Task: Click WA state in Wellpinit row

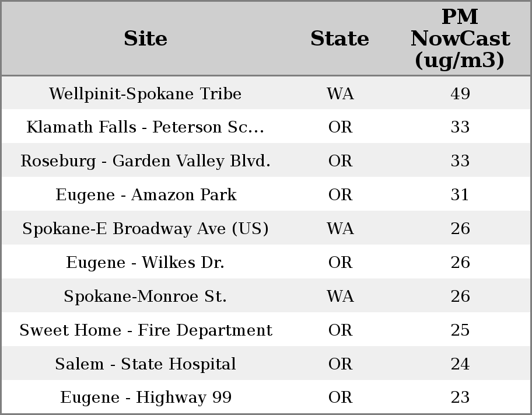Action: (x=340, y=94)
